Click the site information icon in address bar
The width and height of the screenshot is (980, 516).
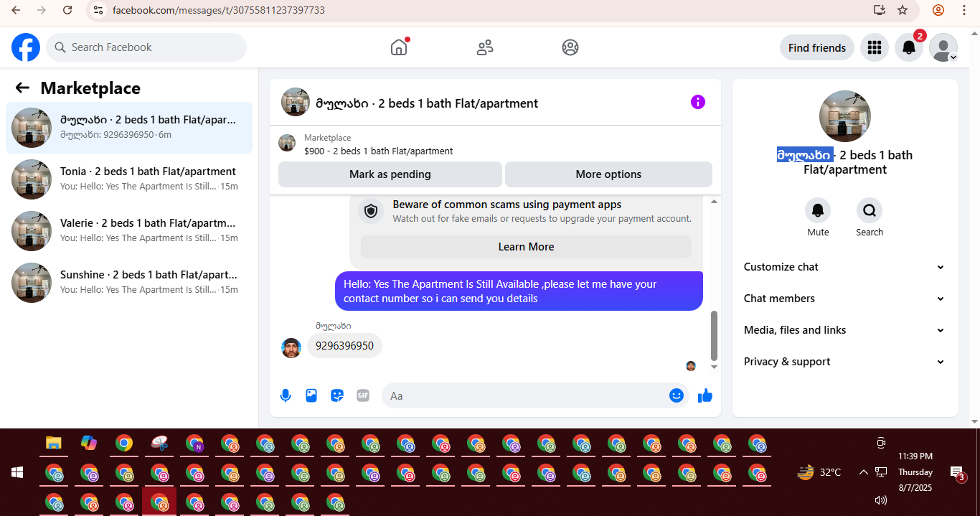(98, 10)
